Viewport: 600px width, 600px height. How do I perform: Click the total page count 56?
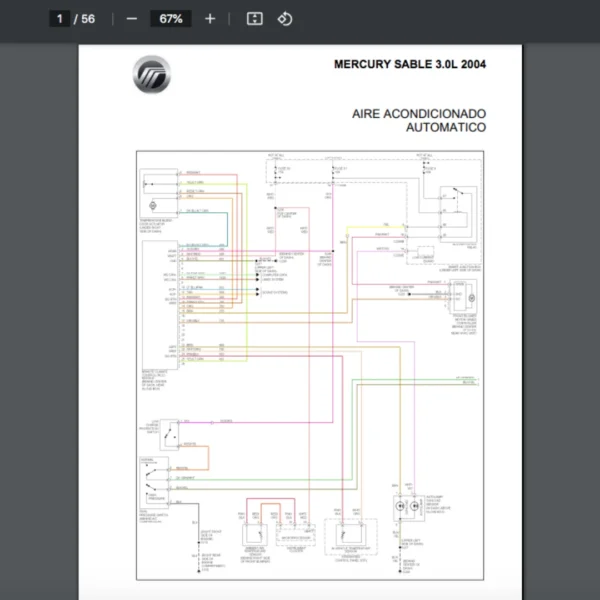click(x=88, y=19)
